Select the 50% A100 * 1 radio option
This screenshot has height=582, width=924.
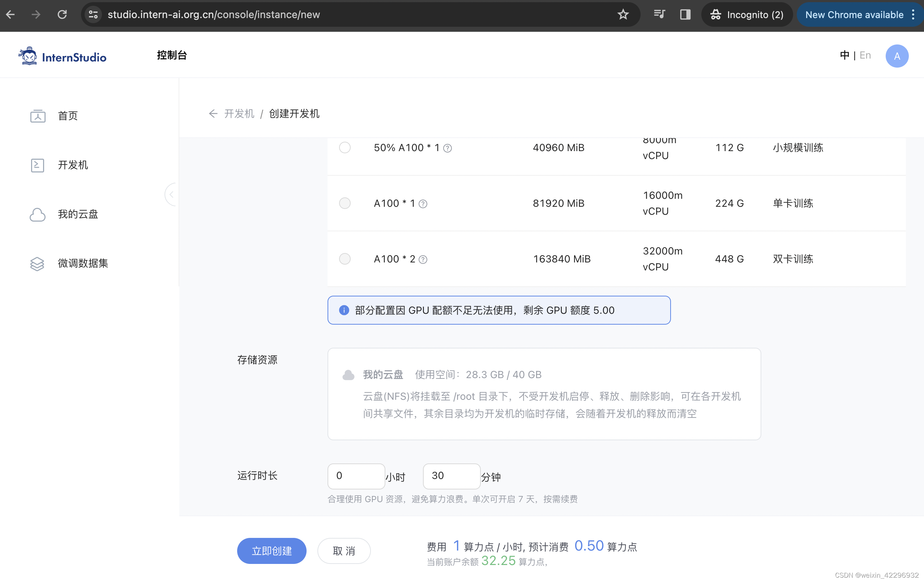345,148
